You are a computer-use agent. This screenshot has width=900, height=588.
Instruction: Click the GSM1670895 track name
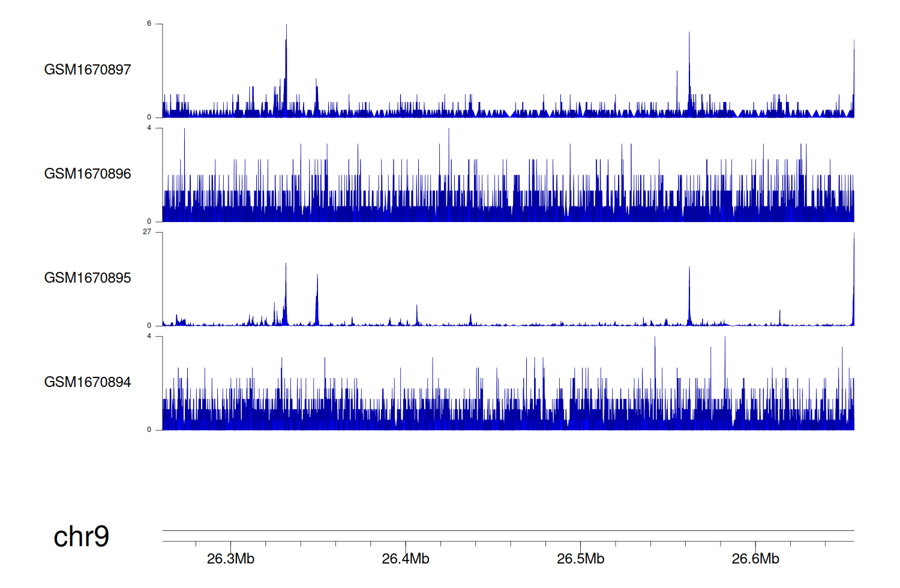tap(88, 278)
